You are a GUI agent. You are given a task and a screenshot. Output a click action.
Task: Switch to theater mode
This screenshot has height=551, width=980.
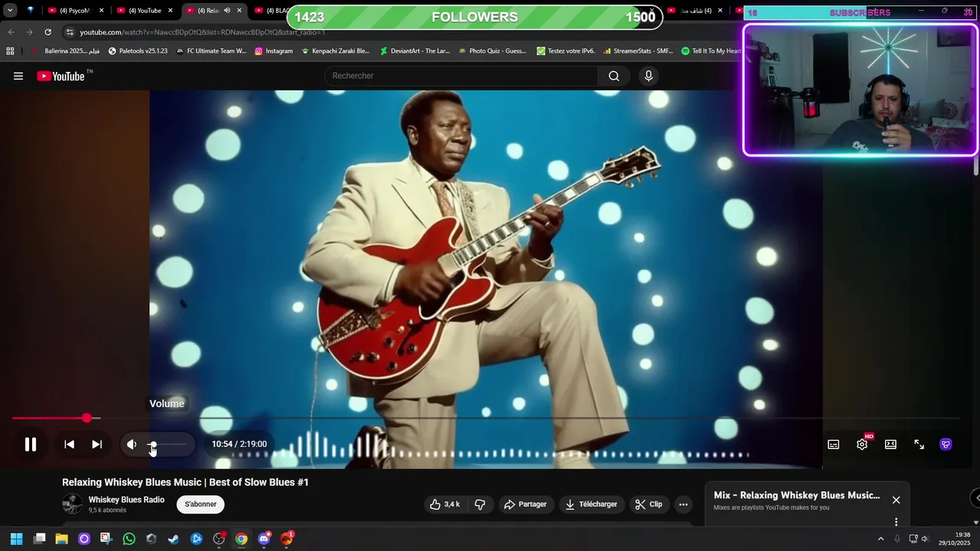[890, 445]
